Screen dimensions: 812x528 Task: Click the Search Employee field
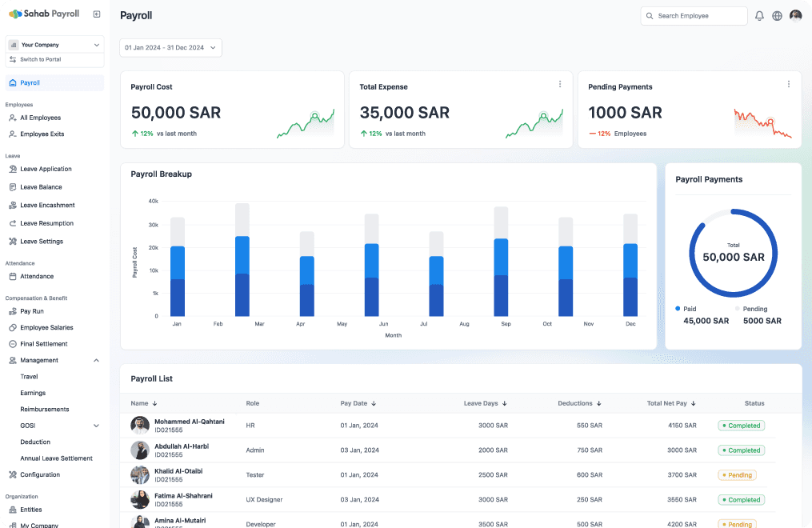[694, 16]
